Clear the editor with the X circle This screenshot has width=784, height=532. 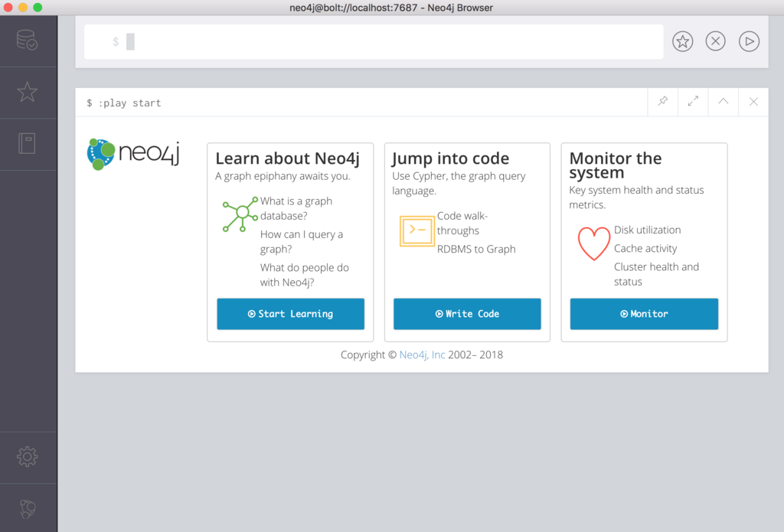coord(716,41)
